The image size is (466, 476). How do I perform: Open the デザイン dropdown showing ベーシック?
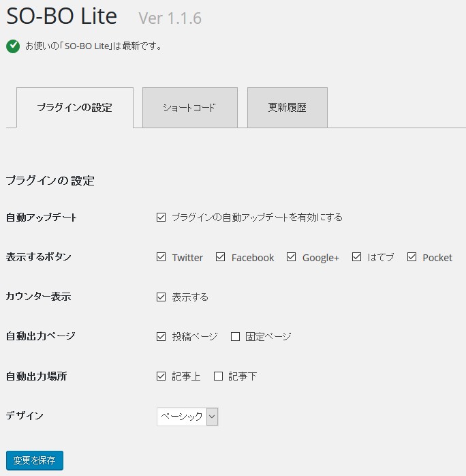click(181, 417)
